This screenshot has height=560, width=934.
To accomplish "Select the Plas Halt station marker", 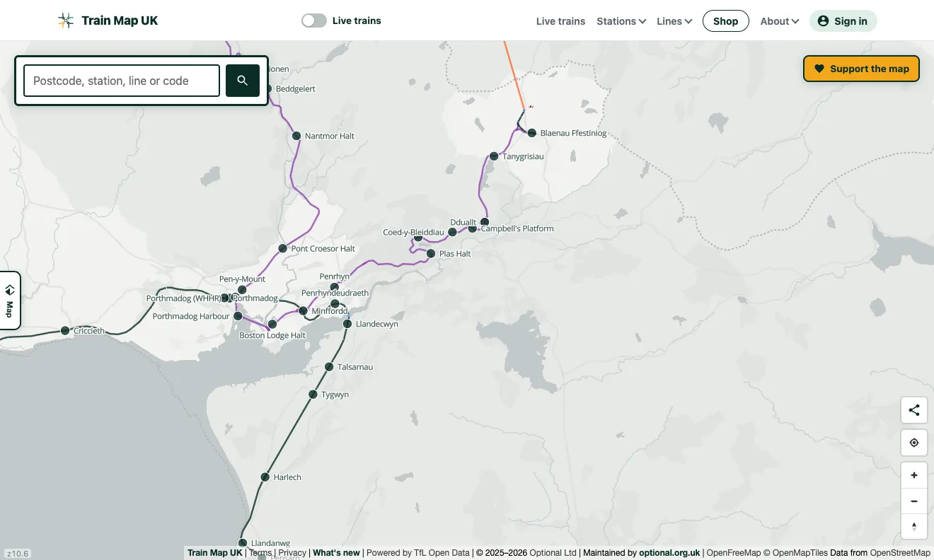I will pos(431,253).
